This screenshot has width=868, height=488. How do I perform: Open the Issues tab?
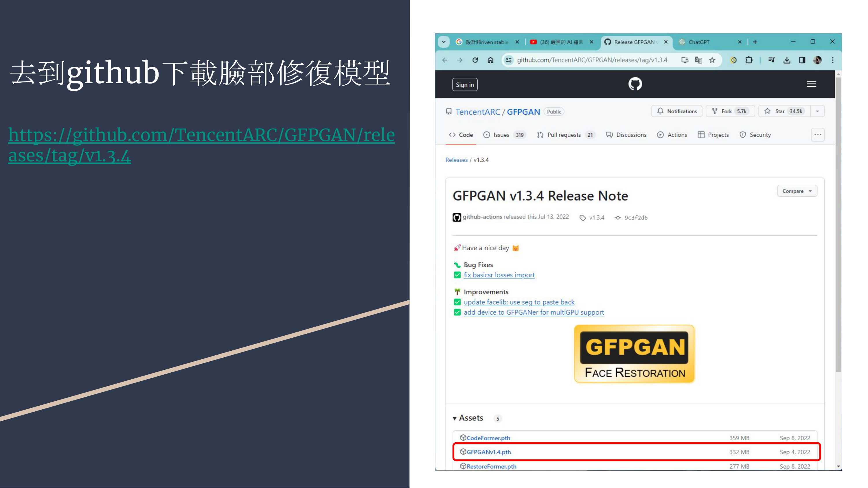pyautogui.click(x=505, y=135)
